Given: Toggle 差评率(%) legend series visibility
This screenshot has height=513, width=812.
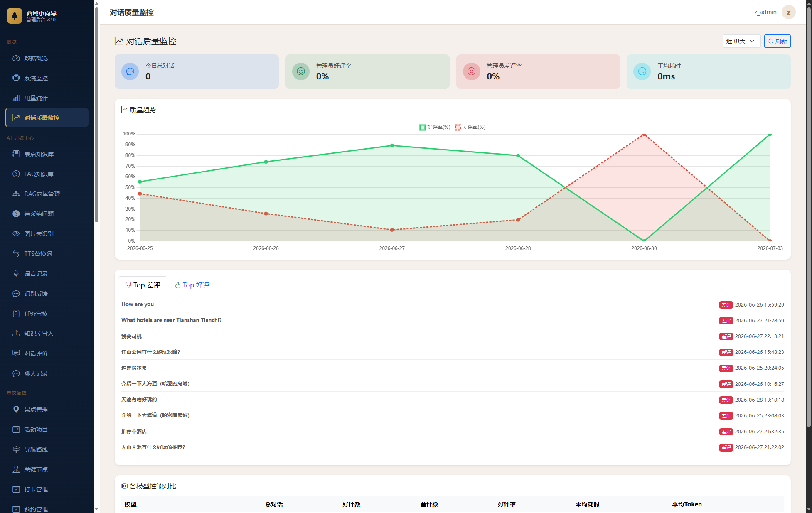Looking at the screenshot, I should [x=470, y=127].
